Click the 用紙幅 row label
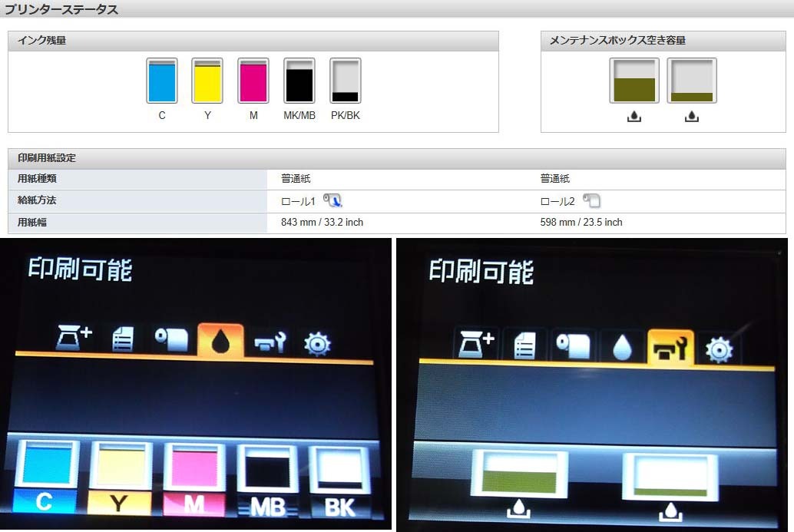 click(x=32, y=222)
